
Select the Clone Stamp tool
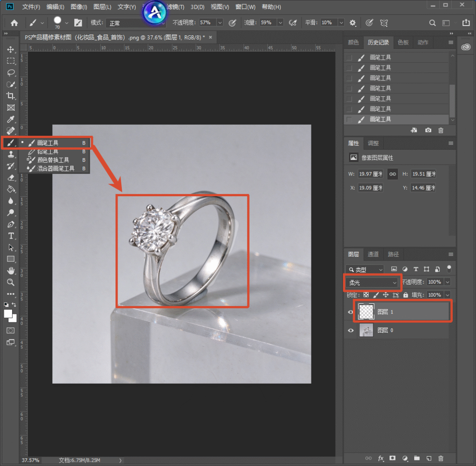click(x=11, y=154)
